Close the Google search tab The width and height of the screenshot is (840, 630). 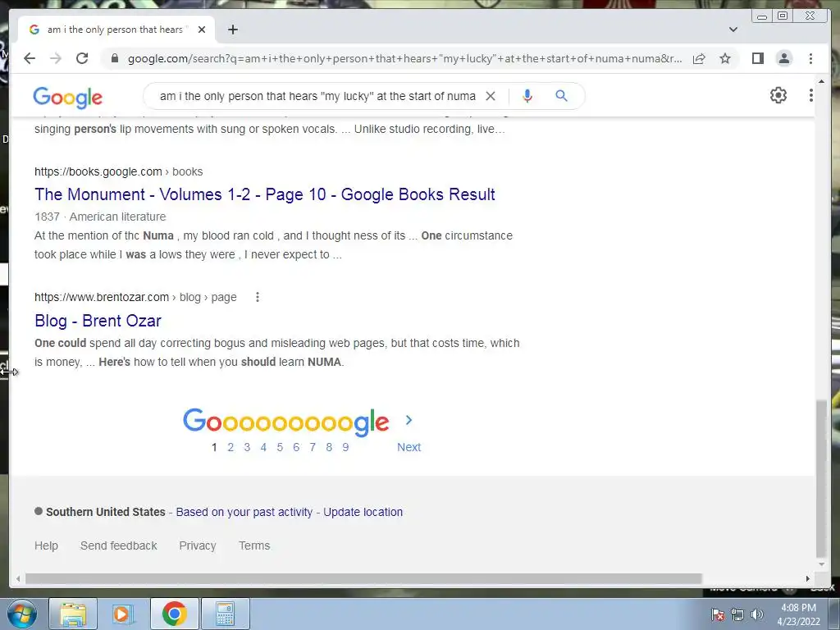(202, 30)
